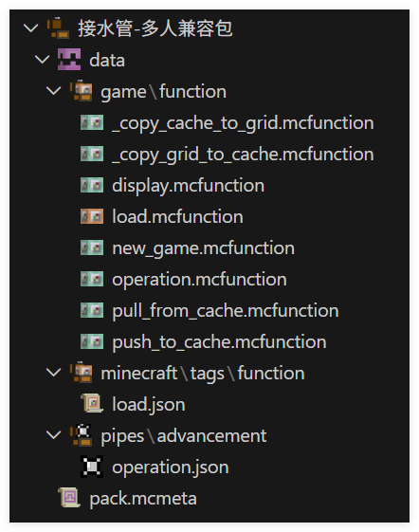Select the 接水管-多人兼容包 root folder name
The image size is (419, 532).
[x=155, y=28]
